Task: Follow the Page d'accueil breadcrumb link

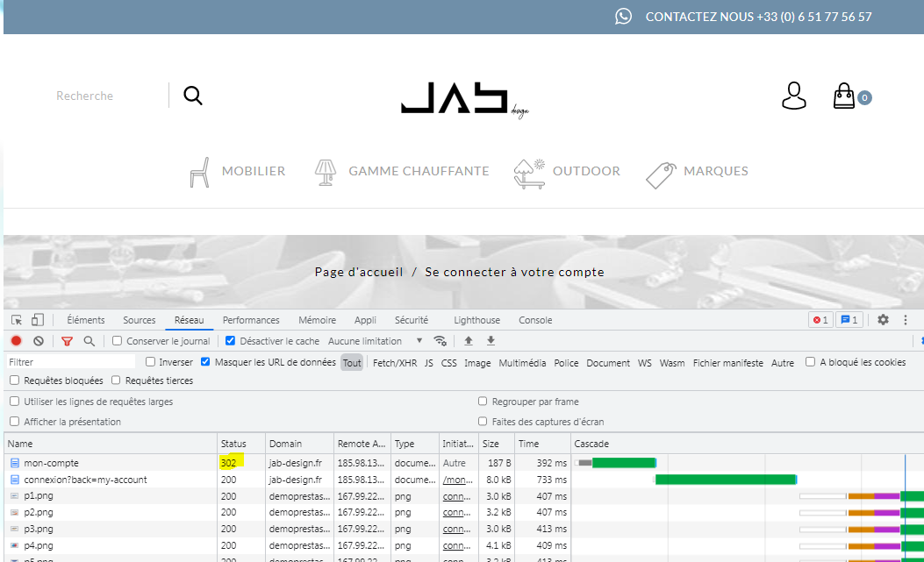Action: coord(359,272)
